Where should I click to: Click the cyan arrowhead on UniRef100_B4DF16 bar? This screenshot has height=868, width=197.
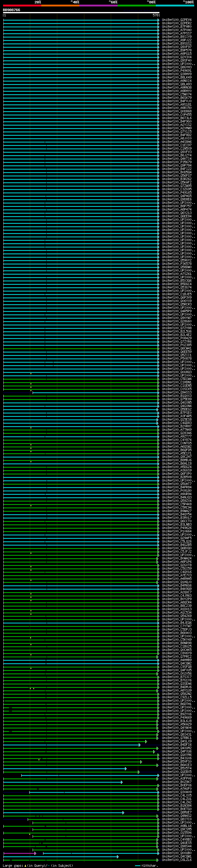[139, 745]
